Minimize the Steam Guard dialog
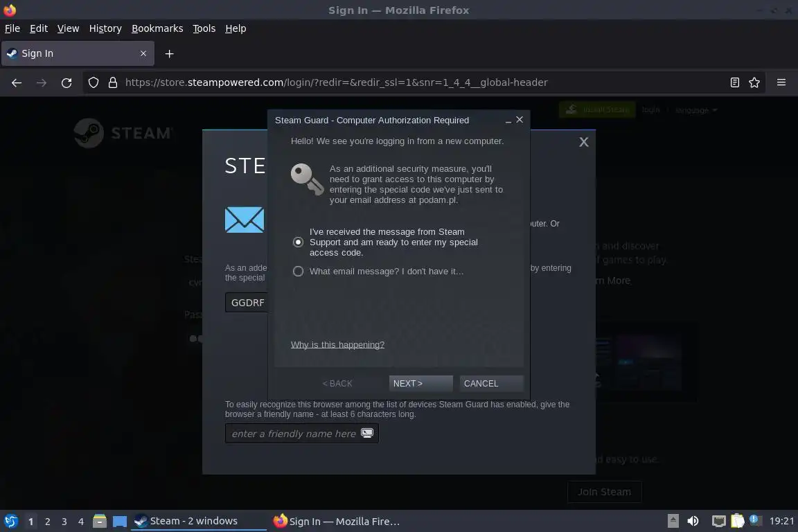This screenshot has height=532, width=798. click(x=508, y=120)
